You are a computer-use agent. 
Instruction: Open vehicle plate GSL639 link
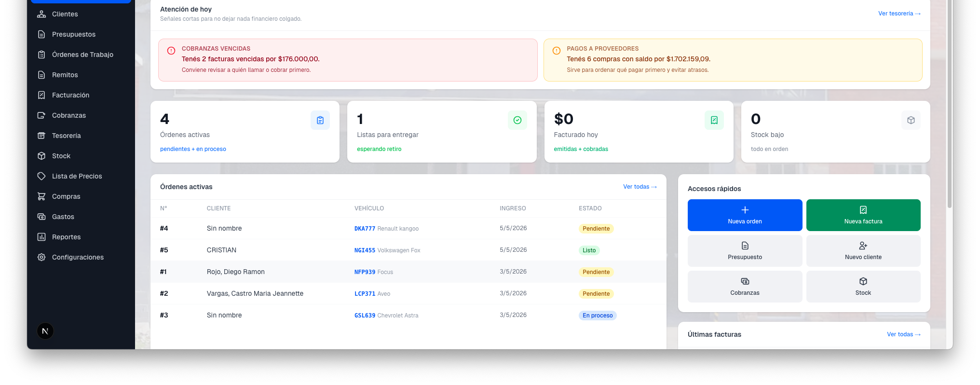click(365, 316)
